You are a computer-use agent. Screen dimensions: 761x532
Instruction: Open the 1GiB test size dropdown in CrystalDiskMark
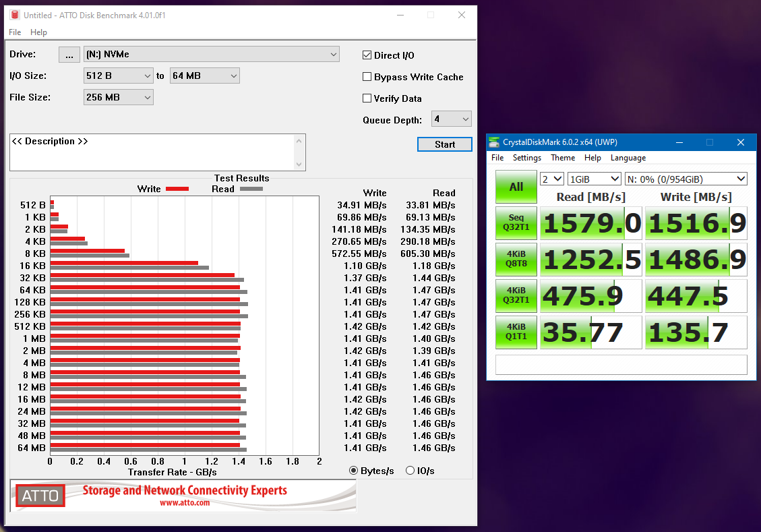594,178
